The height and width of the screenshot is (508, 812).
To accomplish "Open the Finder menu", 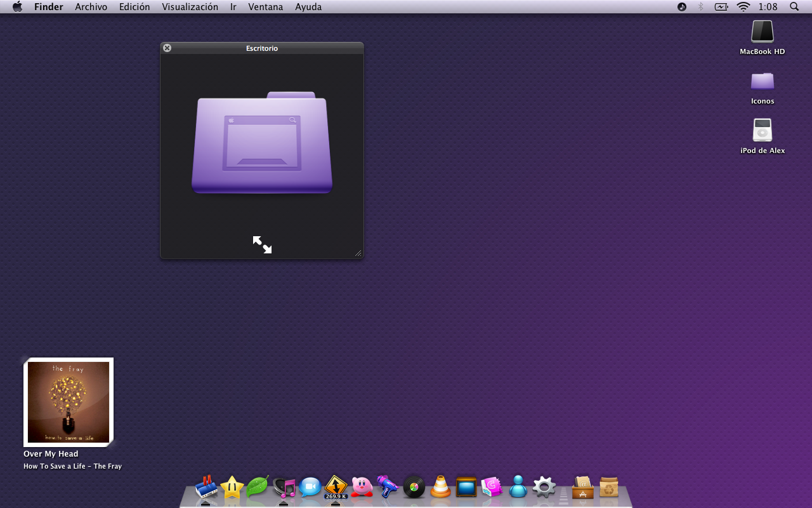I will 48,7.
